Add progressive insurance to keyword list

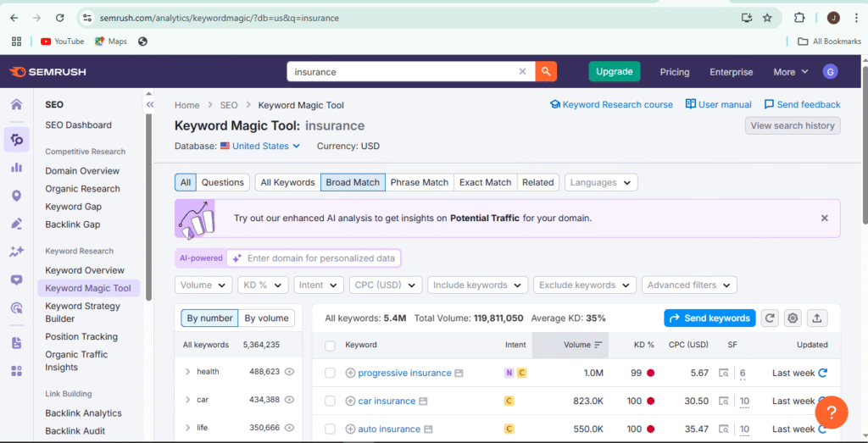tap(350, 373)
